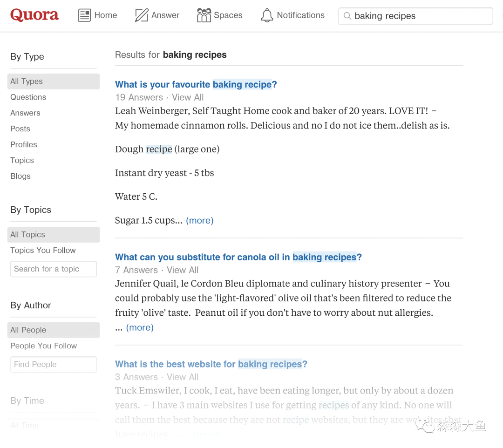Open the Answer nav label

coord(165,15)
